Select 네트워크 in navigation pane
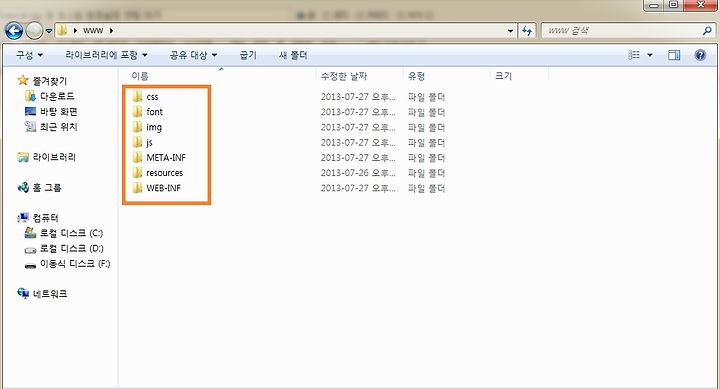Image resolution: width=720 pixels, height=389 pixels. click(x=50, y=294)
